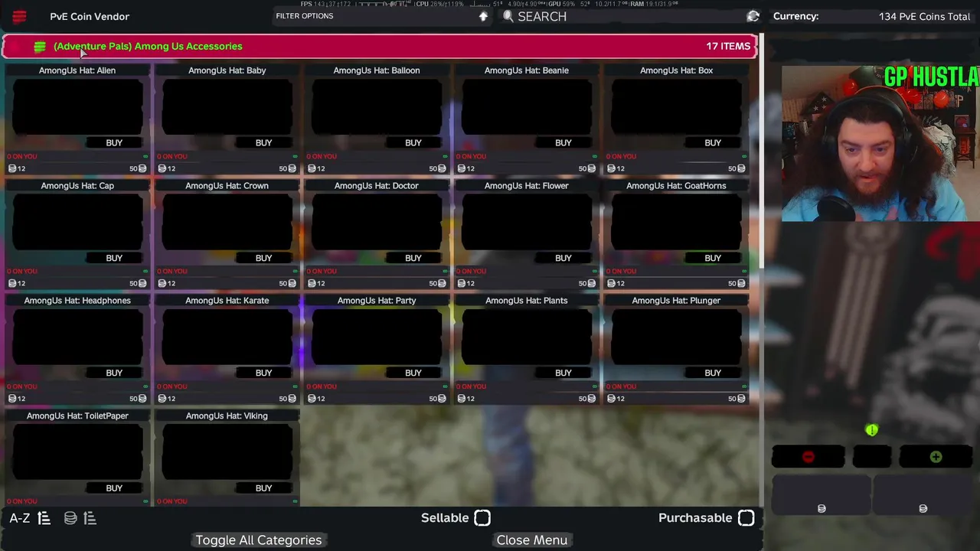980x551 pixels.
Task: Buy the AmongUs Hat: Crown
Action: pyautogui.click(x=263, y=258)
